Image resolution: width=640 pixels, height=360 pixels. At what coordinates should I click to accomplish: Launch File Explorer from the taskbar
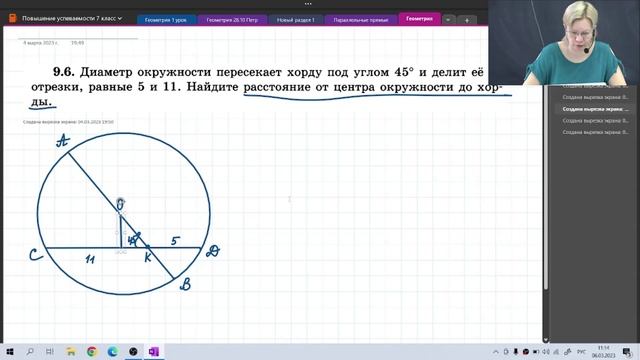coord(71,351)
